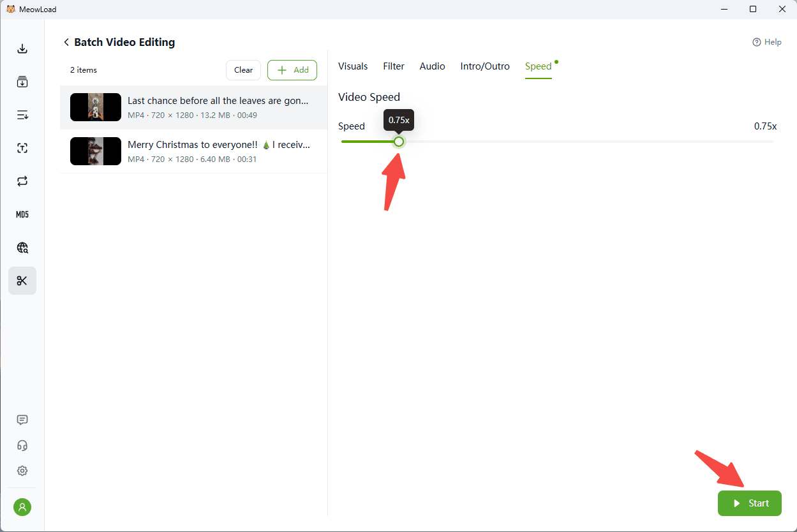The width and height of the screenshot is (797, 532).
Task: Open the MD5 tool in sidebar
Action: pos(22,214)
